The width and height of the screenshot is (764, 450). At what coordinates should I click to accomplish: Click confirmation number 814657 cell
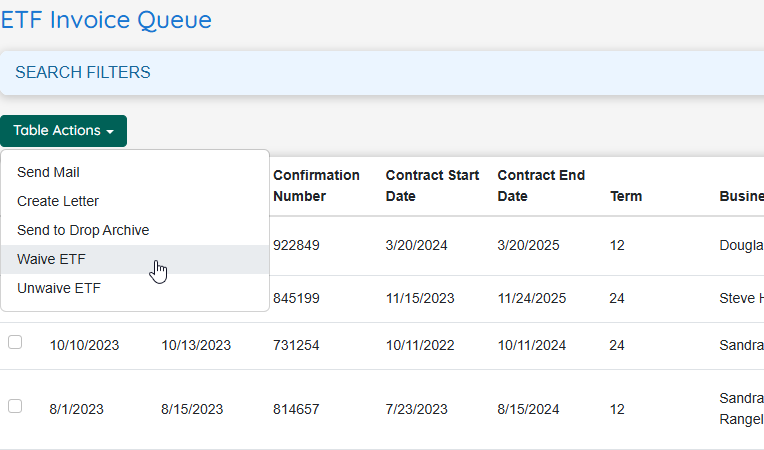click(296, 410)
